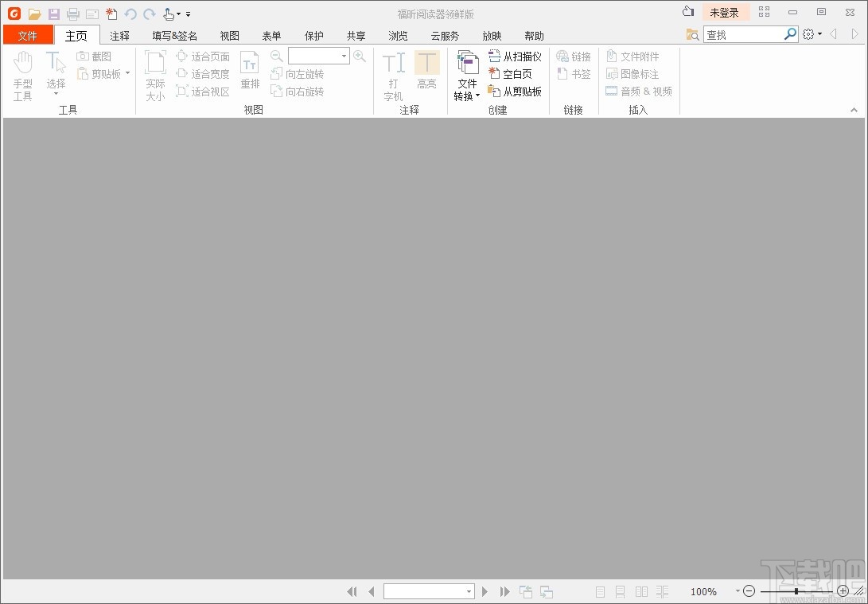The image size is (868, 604).
Task: Click the 未登录 login button
Action: [x=725, y=12]
